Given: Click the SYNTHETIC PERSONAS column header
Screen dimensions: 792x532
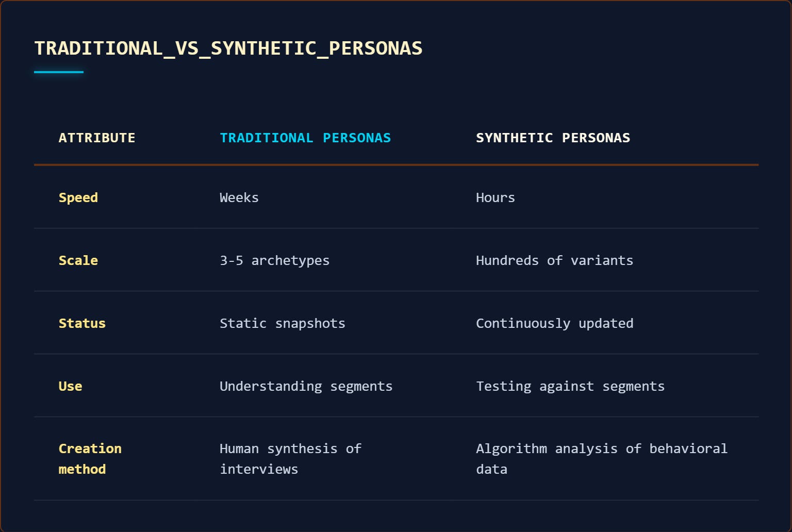Looking at the screenshot, I should pos(553,138).
